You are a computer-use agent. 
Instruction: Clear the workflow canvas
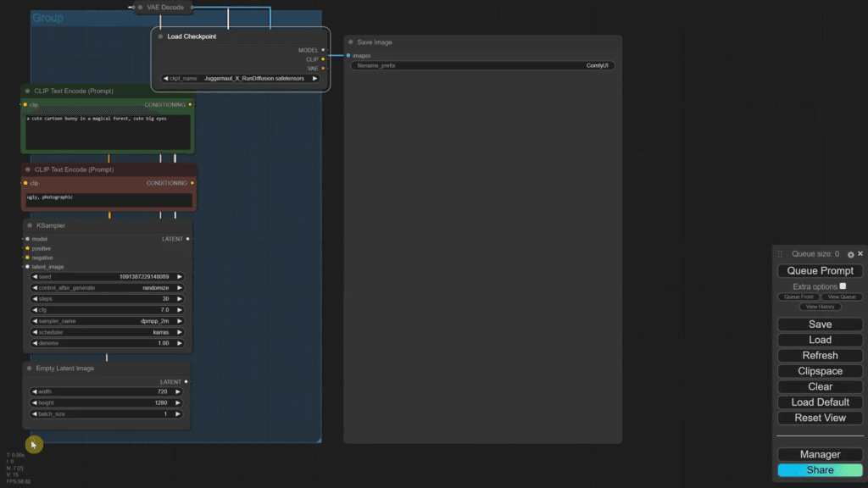coord(820,386)
